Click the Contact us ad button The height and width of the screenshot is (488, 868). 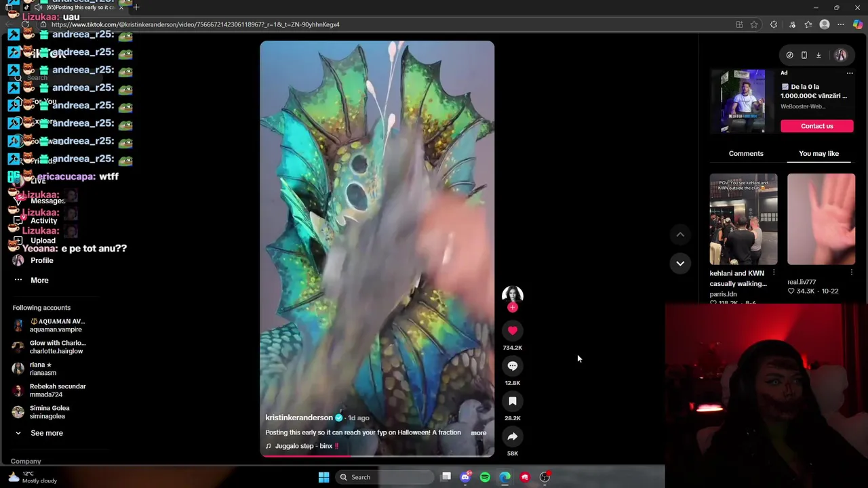816,126
